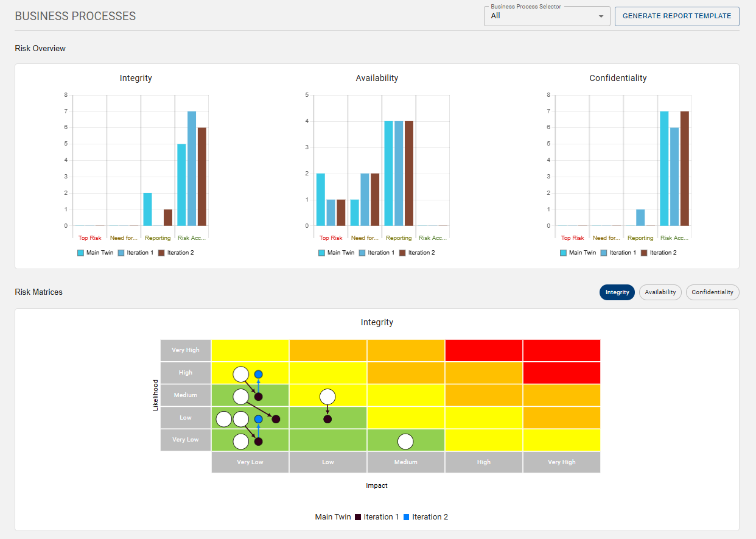The image size is (756, 539).
Task: Switch risk matrix to Confidentiality
Action: (x=712, y=292)
